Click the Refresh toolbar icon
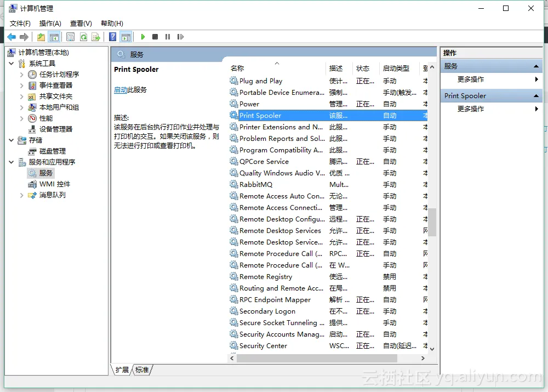 point(83,37)
